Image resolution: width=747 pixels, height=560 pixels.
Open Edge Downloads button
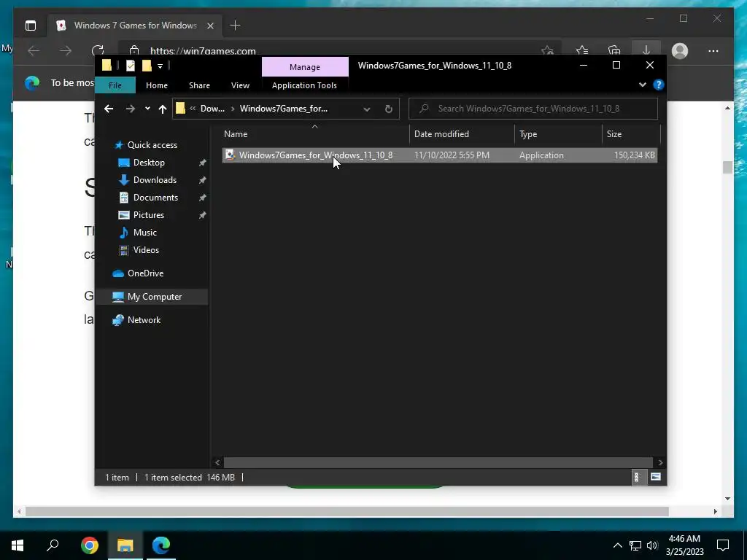tap(646, 50)
